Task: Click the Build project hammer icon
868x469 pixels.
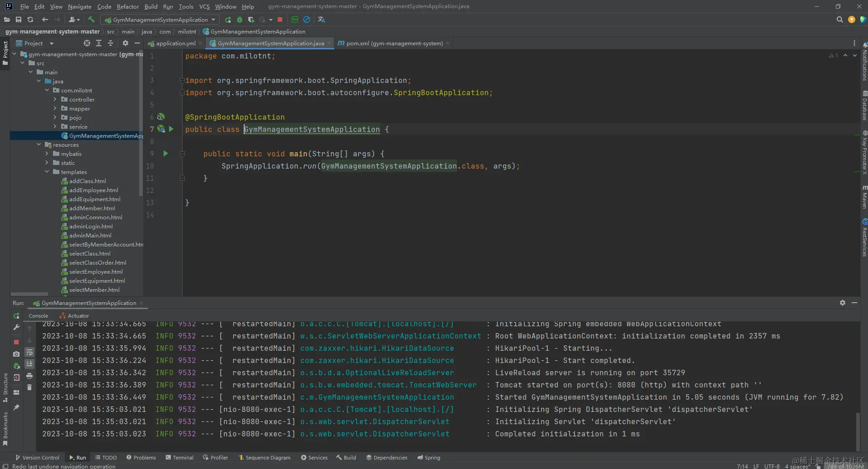Action: coord(91,19)
